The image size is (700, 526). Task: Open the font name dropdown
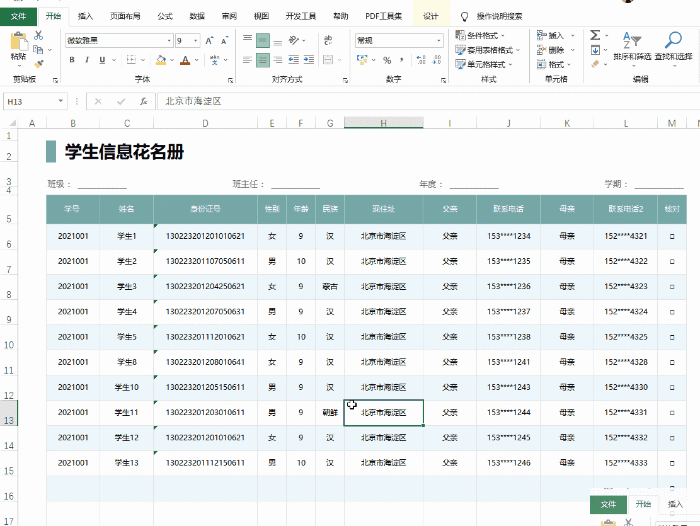click(169, 41)
